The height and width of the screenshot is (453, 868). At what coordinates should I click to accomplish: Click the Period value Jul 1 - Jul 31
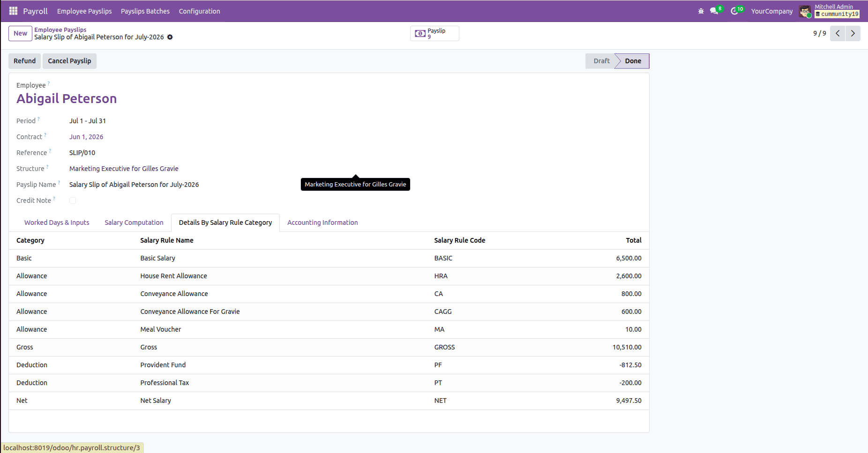88,121
